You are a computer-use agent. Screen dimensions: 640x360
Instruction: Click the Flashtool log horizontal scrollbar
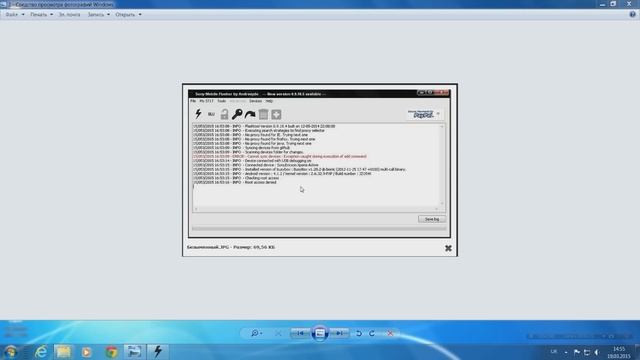pos(316,209)
